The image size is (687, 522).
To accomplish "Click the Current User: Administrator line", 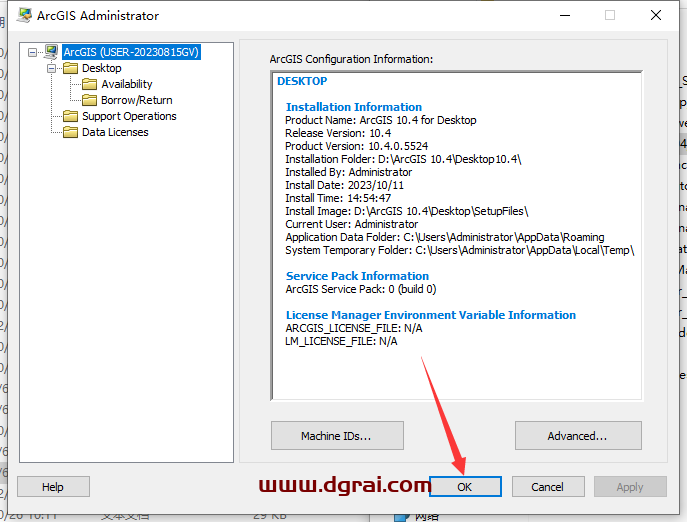I will pyautogui.click(x=351, y=224).
